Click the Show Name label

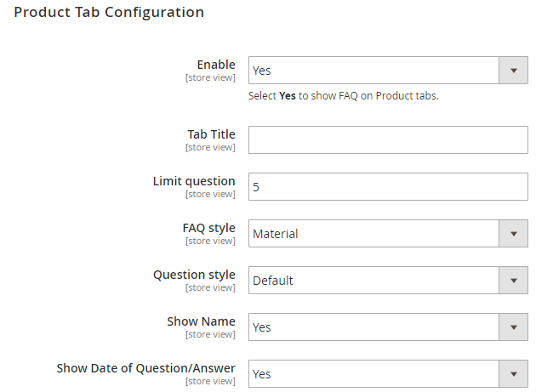[x=201, y=321]
